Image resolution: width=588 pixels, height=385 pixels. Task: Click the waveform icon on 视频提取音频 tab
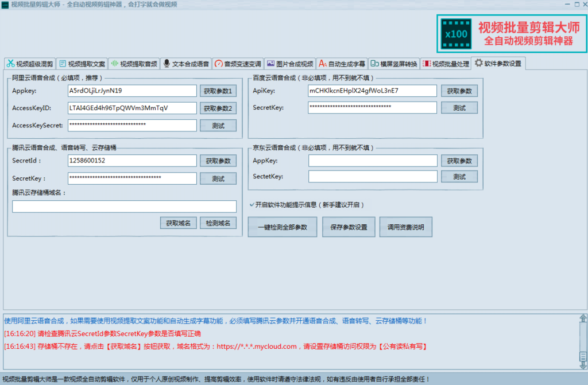pos(115,64)
